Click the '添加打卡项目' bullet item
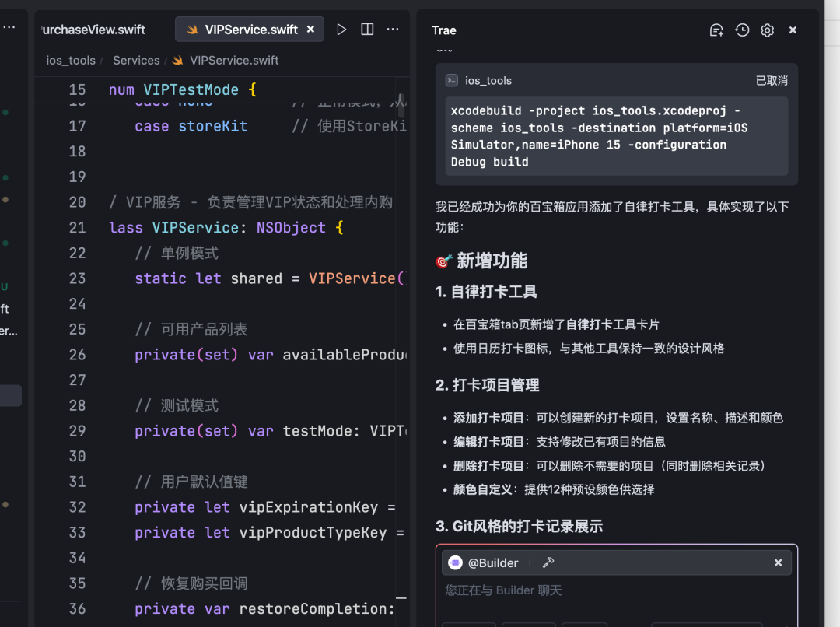840x627 pixels. (618, 418)
